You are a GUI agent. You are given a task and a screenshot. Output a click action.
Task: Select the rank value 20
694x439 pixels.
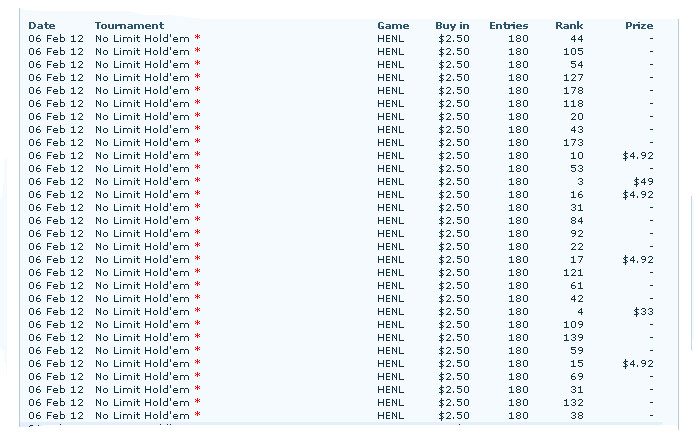coord(577,116)
